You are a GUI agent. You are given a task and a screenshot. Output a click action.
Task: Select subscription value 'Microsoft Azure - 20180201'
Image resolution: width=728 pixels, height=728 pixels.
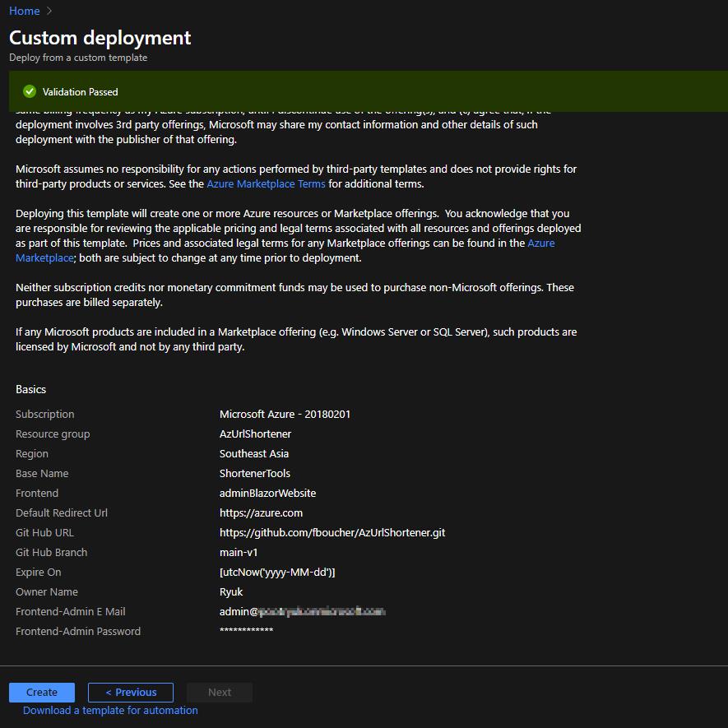(x=285, y=414)
